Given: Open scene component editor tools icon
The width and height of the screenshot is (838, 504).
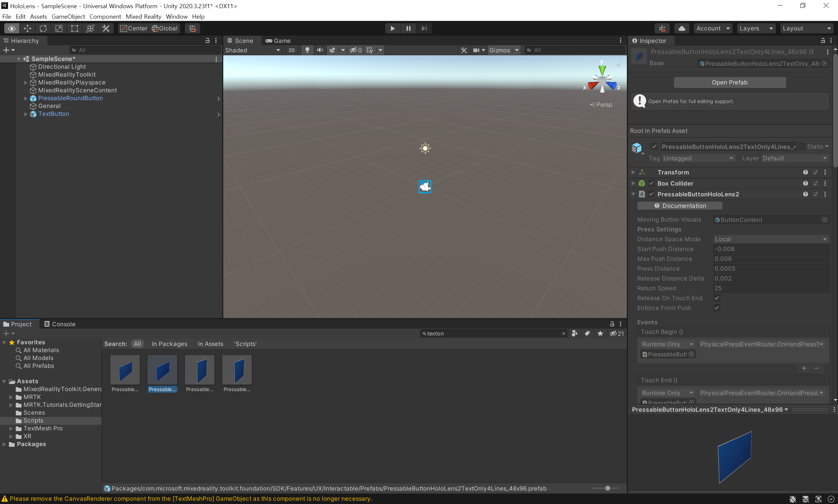Looking at the screenshot, I should point(464,50).
